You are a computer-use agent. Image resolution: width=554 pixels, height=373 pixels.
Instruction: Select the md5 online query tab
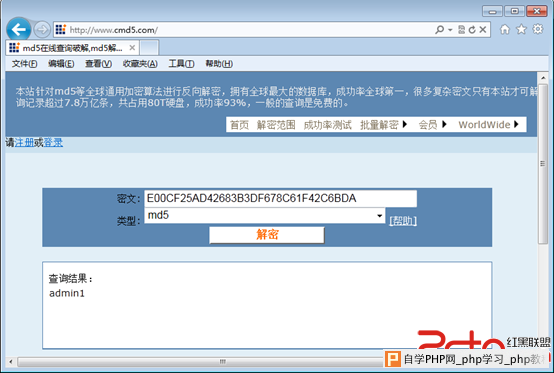(x=72, y=48)
